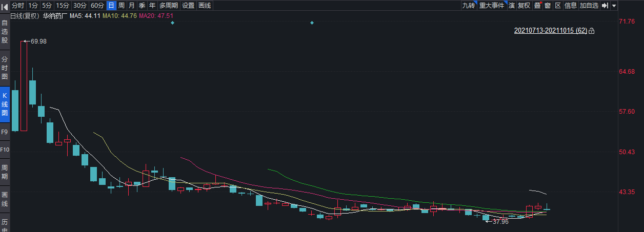Select K线图 in the sidebar
Screen dimensions: 644x232
click(5, 104)
